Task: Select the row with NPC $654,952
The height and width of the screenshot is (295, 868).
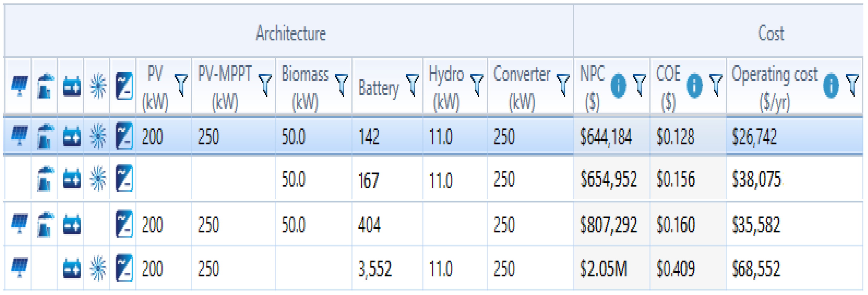Action: point(608,179)
